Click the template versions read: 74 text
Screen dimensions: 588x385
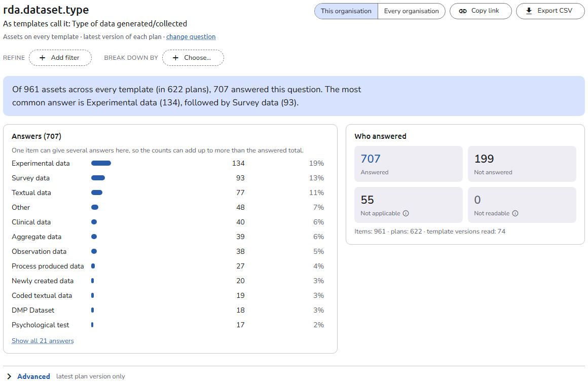point(466,232)
